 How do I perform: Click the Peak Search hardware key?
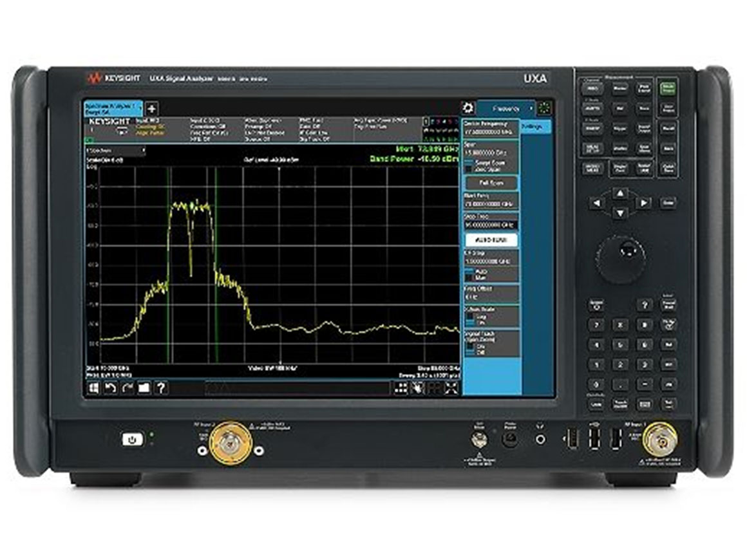(x=643, y=89)
